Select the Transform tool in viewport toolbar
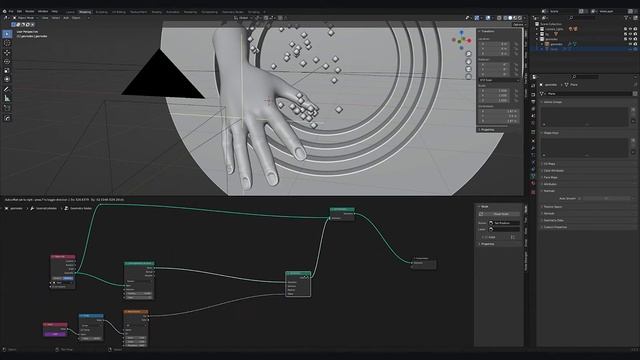The width and height of the screenshot is (640, 360). pyautogui.click(x=7, y=79)
